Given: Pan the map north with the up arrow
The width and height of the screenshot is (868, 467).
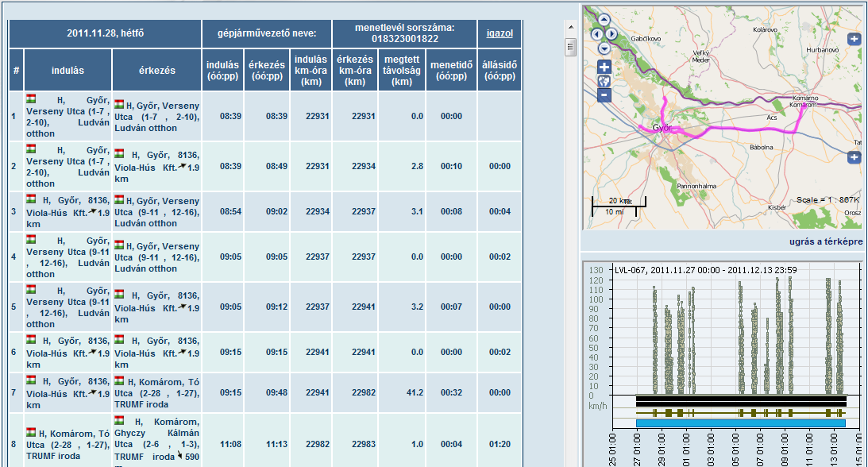Looking at the screenshot, I should pos(604,20).
